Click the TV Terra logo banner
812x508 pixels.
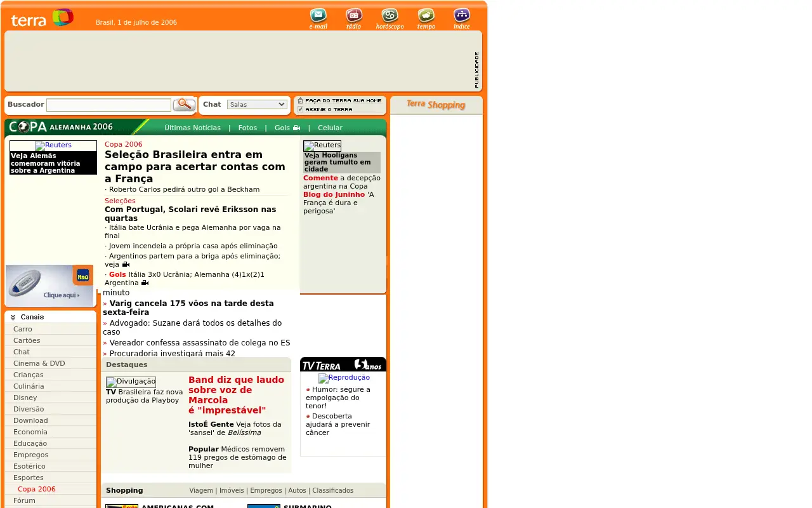point(343,364)
